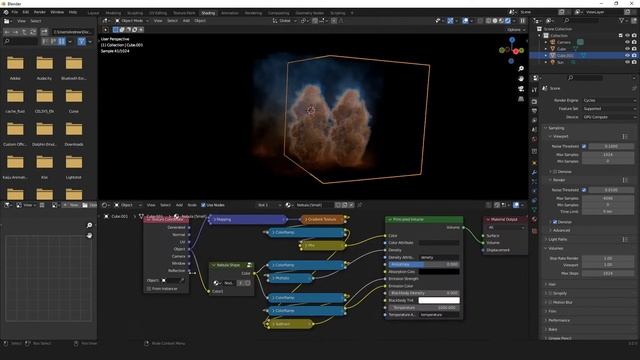Viewport: 640px width, 360px height.
Task: Open the Output properties tab icon
Action: (x=534, y=111)
